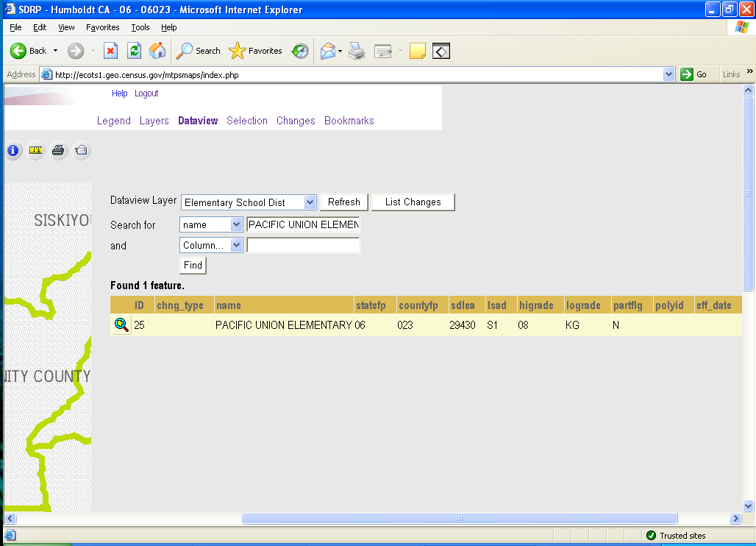
Task: Open the browser History icon
Action: click(300, 51)
